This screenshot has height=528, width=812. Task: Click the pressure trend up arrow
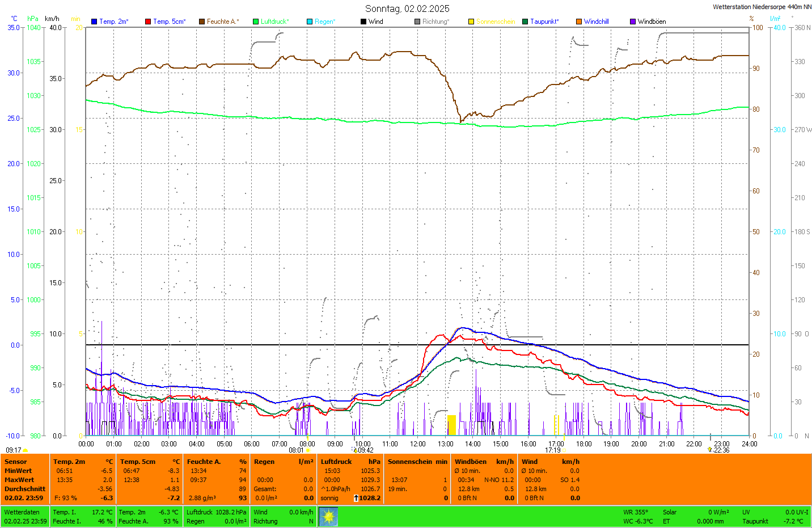tap(356, 498)
